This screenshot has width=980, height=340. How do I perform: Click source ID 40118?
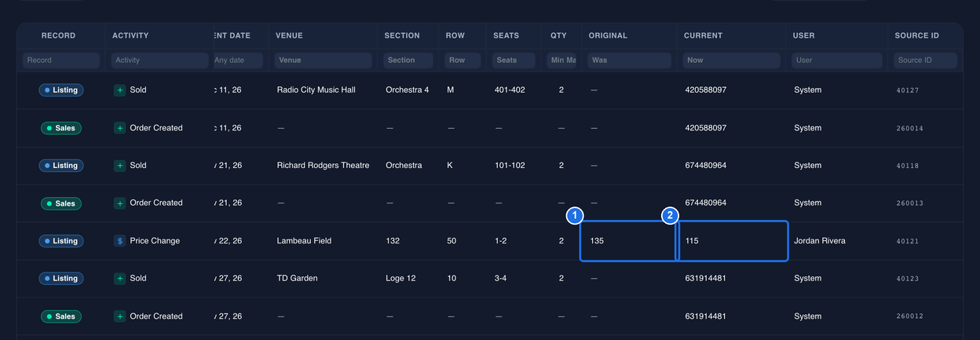[x=908, y=166]
